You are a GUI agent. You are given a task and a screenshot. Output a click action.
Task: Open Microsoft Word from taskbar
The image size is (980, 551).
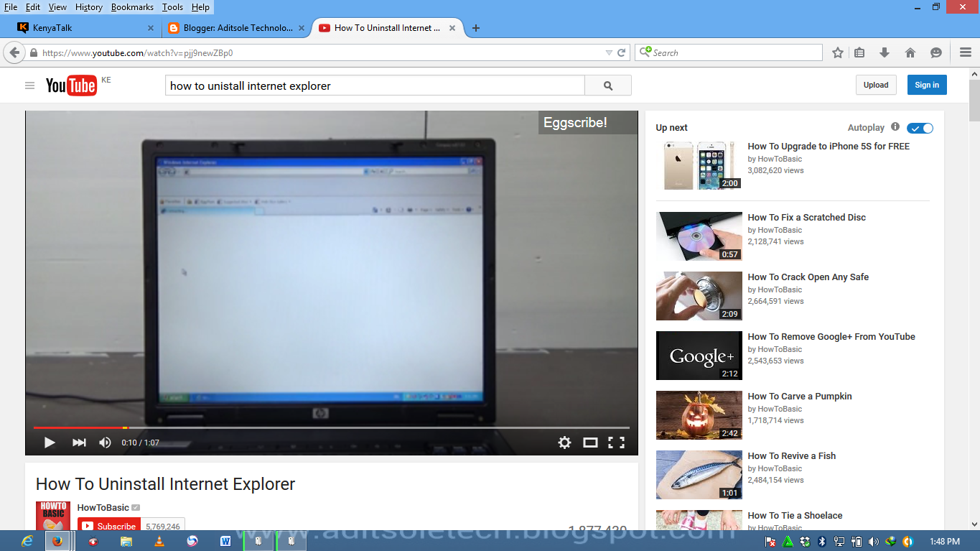point(225,541)
